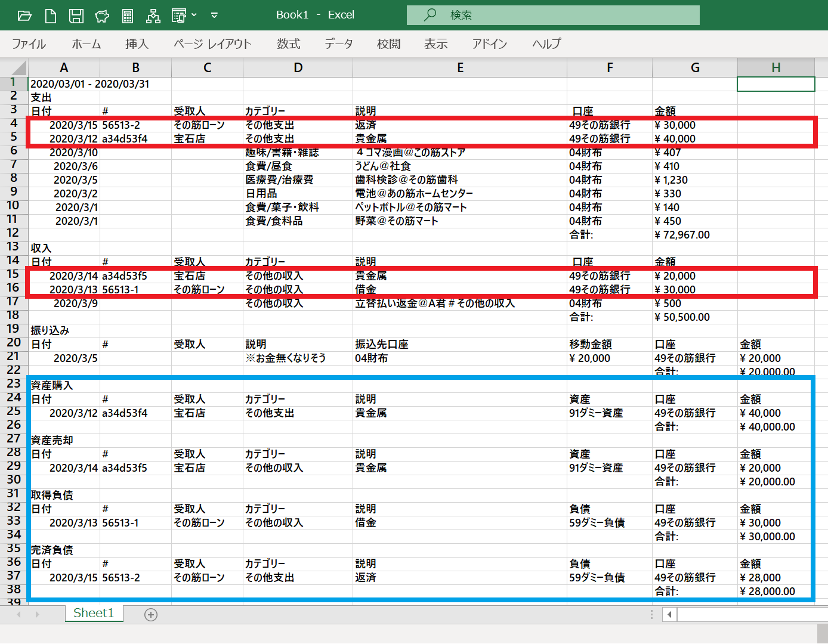Select column H header
828x644 pixels.
776,67
